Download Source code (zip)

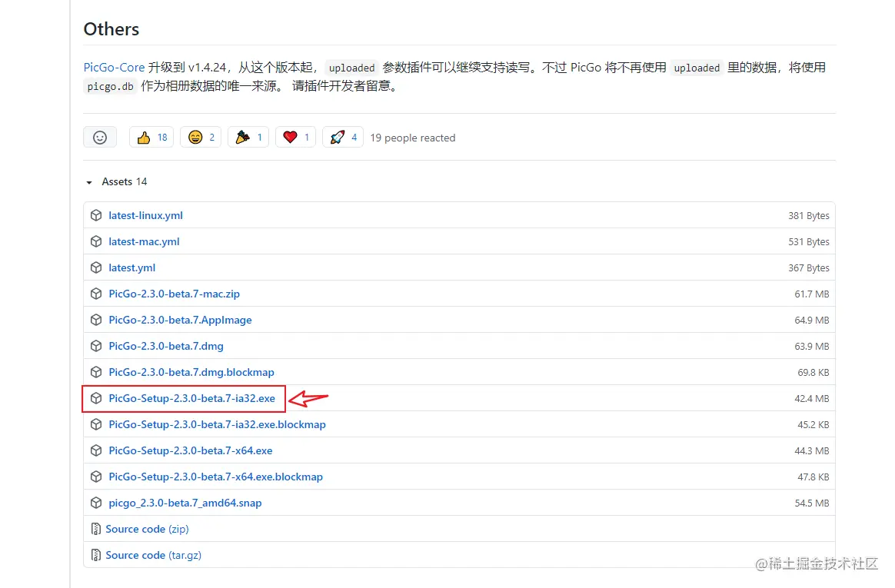[x=148, y=530]
